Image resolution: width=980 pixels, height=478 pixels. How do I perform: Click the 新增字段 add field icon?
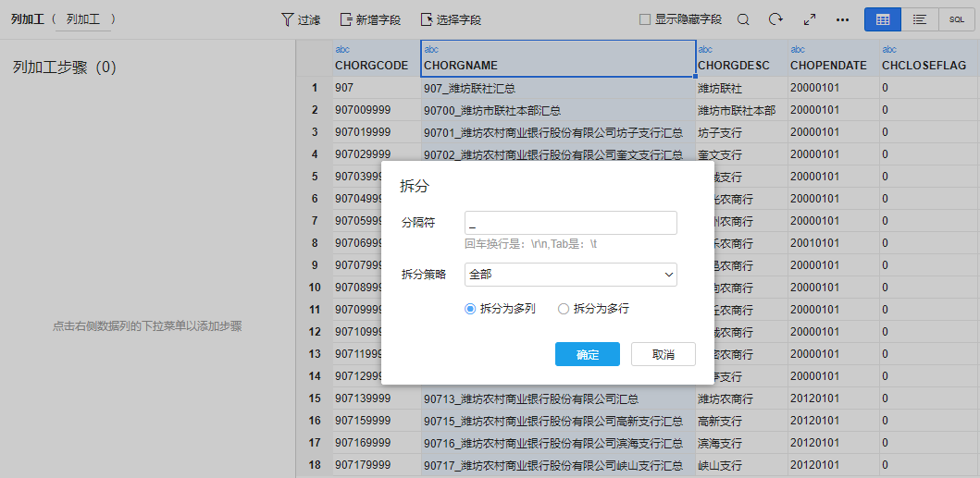(346, 19)
